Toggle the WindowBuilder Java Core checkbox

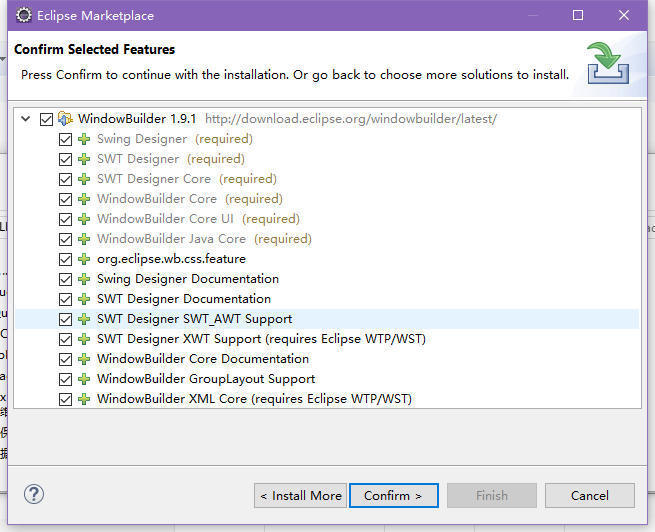click(65, 239)
